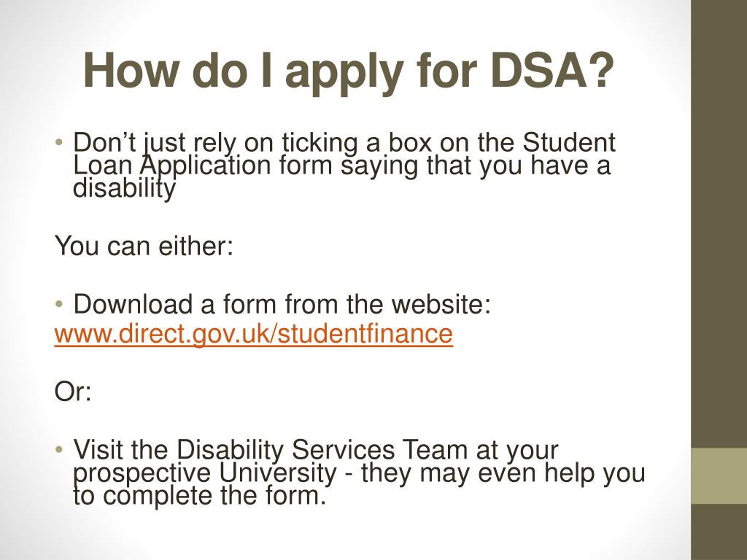Click the bullet before 'Don't just rely'
The width and height of the screenshot is (747, 560).
59,143
